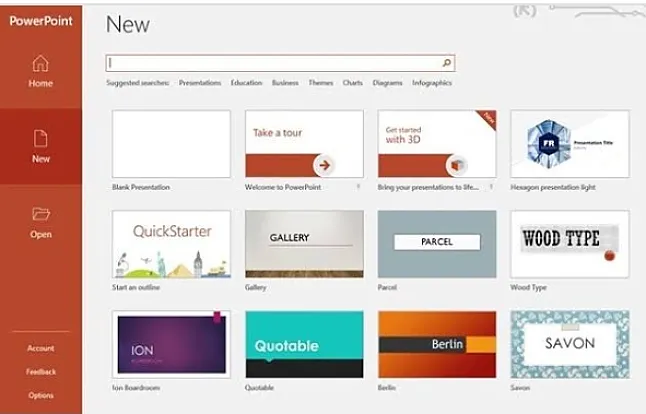Choose Hexagon presentation light template
The height and width of the screenshot is (414, 646).
[570, 144]
